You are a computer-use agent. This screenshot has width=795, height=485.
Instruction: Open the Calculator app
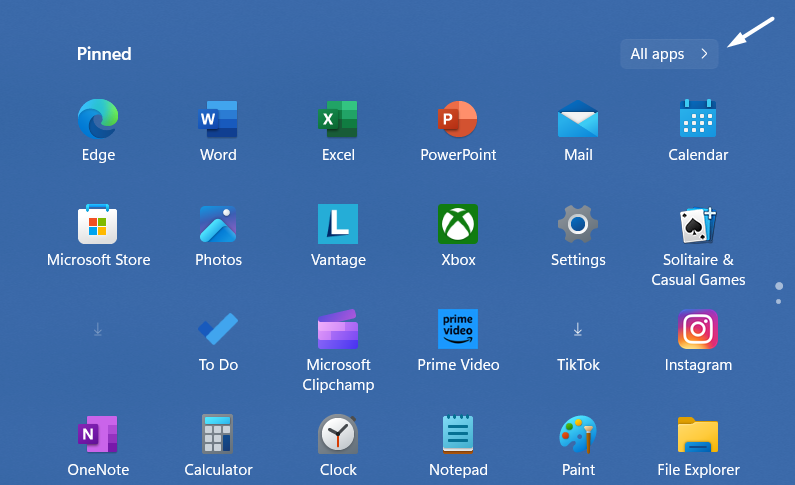coord(218,435)
